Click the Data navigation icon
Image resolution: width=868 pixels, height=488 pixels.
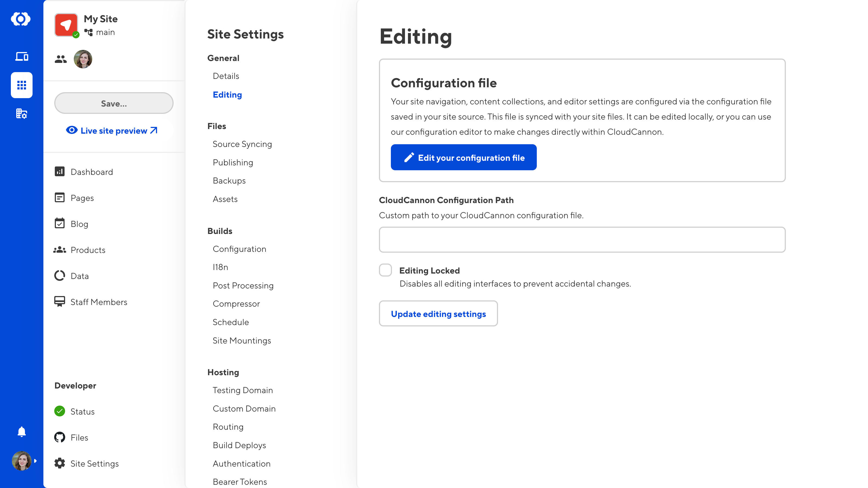pyautogui.click(x=59, y=276)
